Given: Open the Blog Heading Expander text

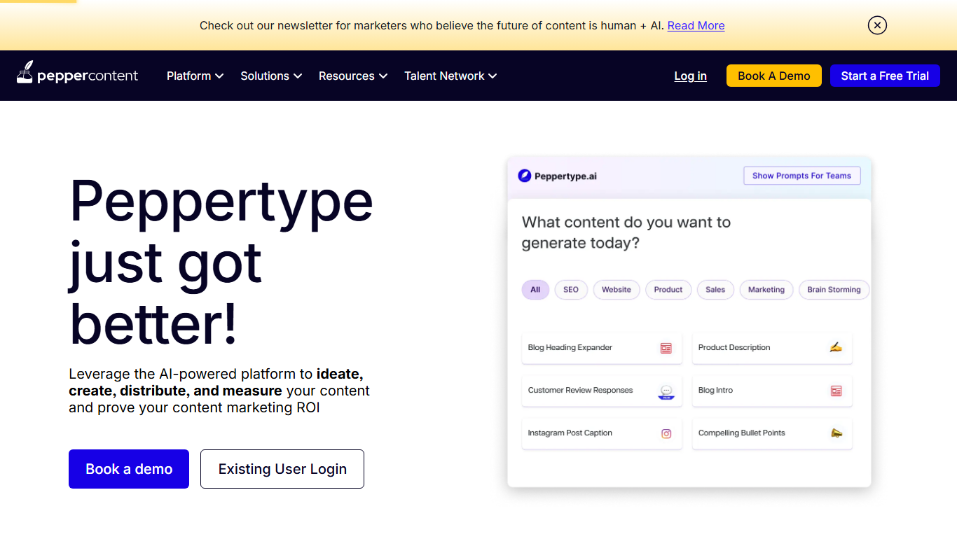Looking at the screenshot, I should 570,347.
